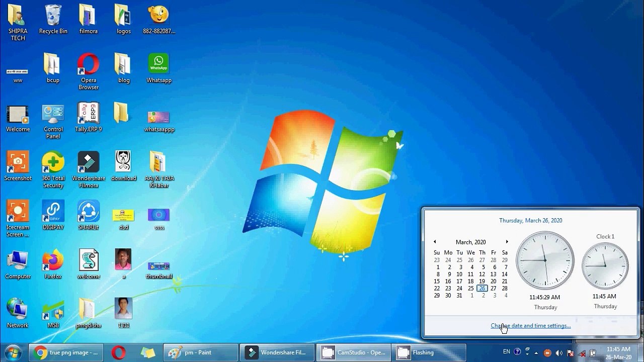The image size is (644, 362).
Task: Switch to Chrome true png image window
Action: tap(65, 352)
